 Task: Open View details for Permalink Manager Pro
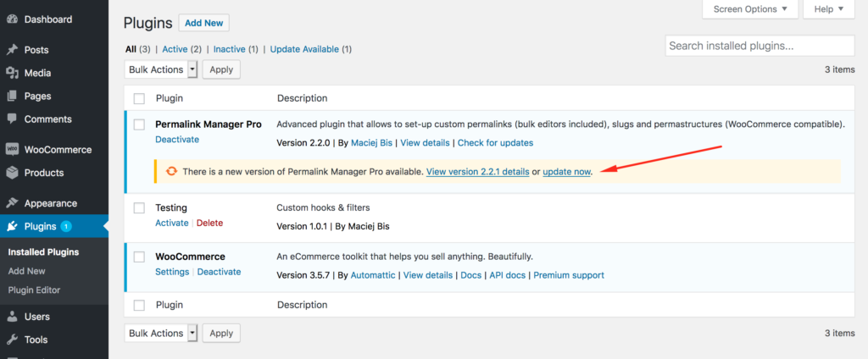pos(426,143)
